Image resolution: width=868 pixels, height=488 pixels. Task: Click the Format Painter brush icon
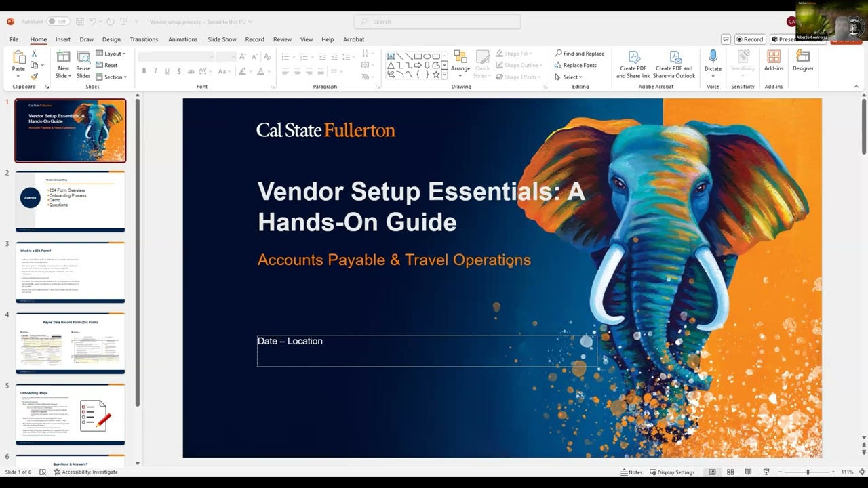[x=34, y=77]
